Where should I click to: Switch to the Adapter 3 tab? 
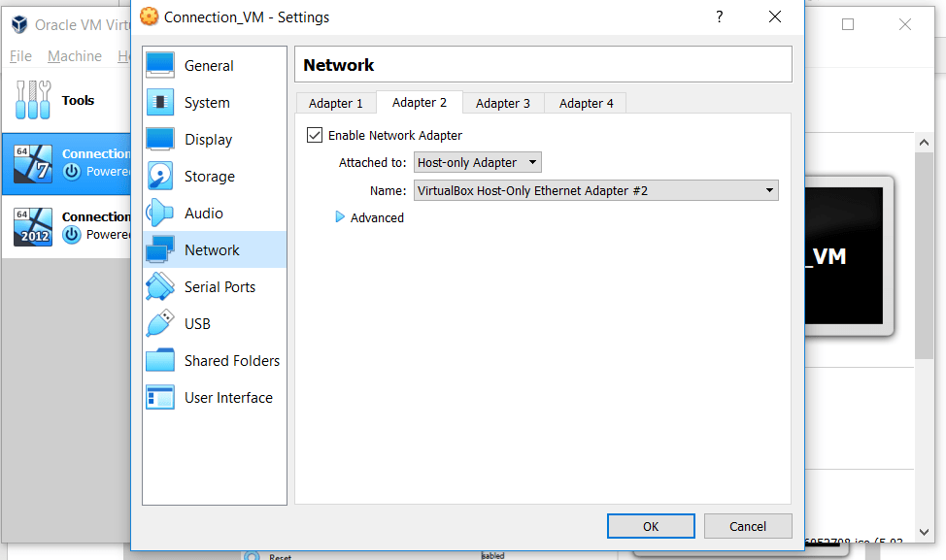(503, 103)
